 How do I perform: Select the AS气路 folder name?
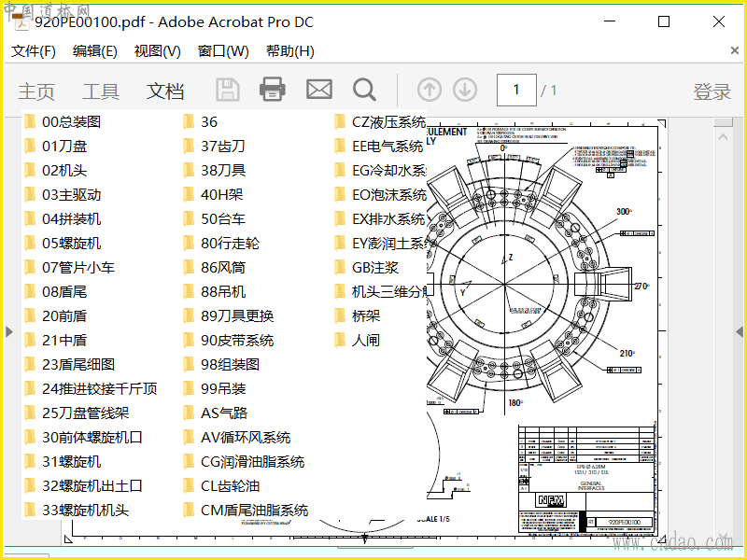tap(224, 413)
